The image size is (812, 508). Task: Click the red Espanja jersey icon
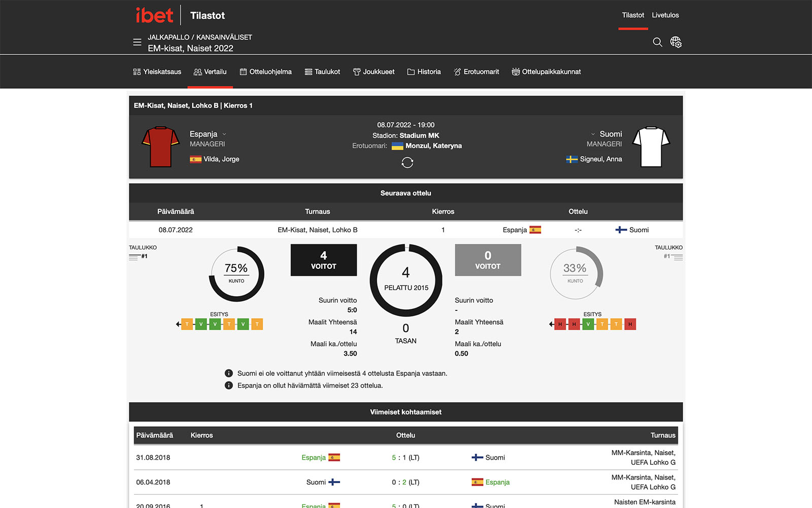(160, 147)
